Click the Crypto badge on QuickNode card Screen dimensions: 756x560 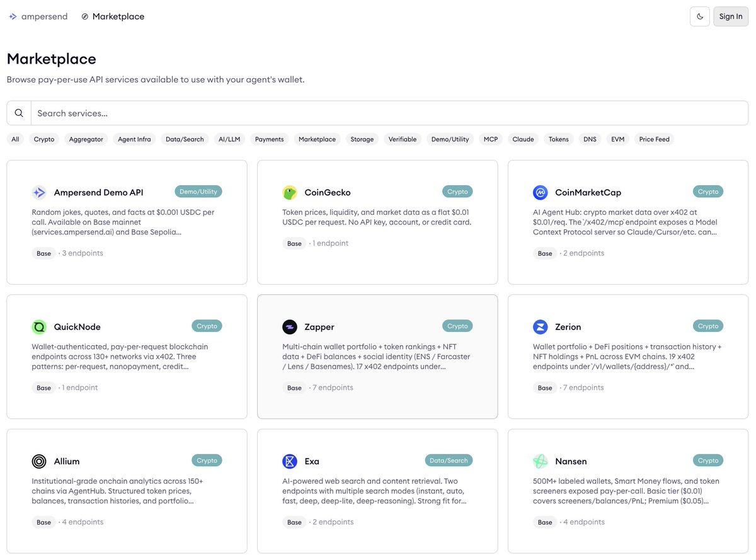pyautogui.click(x=207, y=326)
